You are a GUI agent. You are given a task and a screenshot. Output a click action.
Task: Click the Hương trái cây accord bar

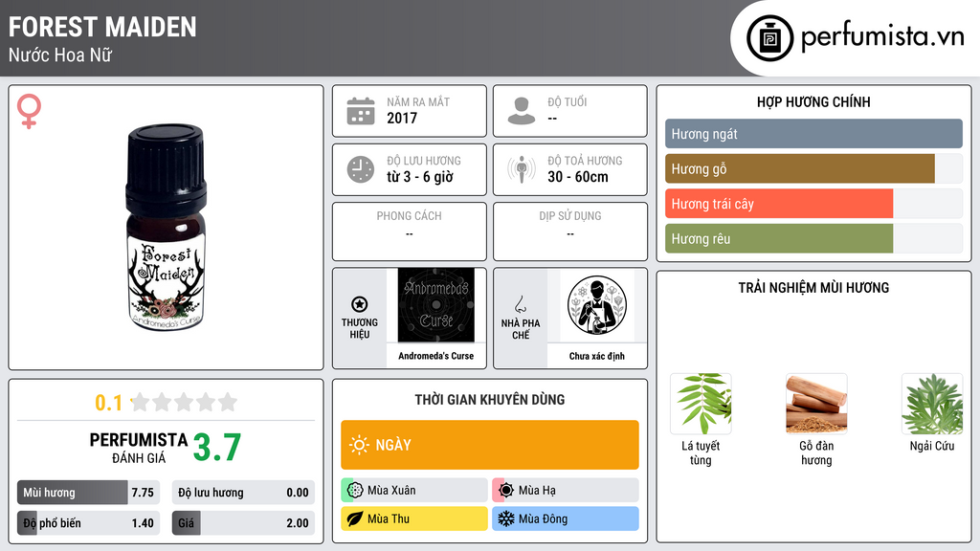pyautogui.click(x=813, y=204)
